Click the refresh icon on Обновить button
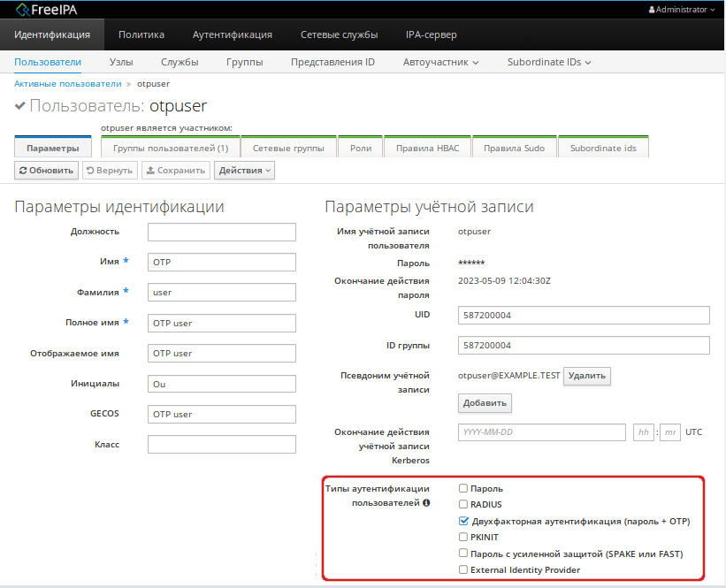 tap(24, 170)
